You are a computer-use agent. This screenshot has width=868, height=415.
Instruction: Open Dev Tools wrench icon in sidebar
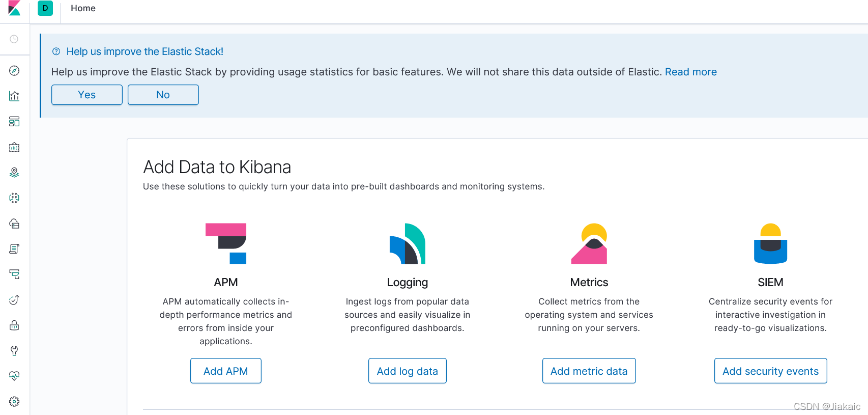[x=14, y=350]
